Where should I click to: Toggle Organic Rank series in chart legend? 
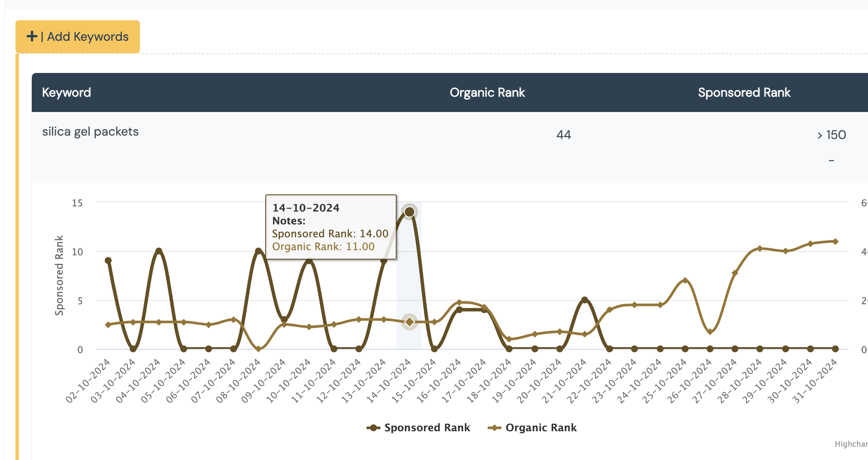540,428
